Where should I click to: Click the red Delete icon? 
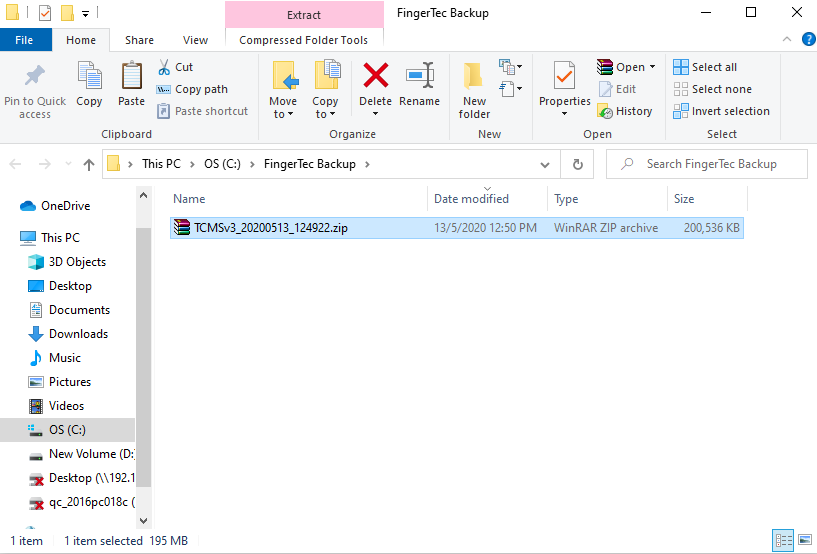(x=376, y=75)
